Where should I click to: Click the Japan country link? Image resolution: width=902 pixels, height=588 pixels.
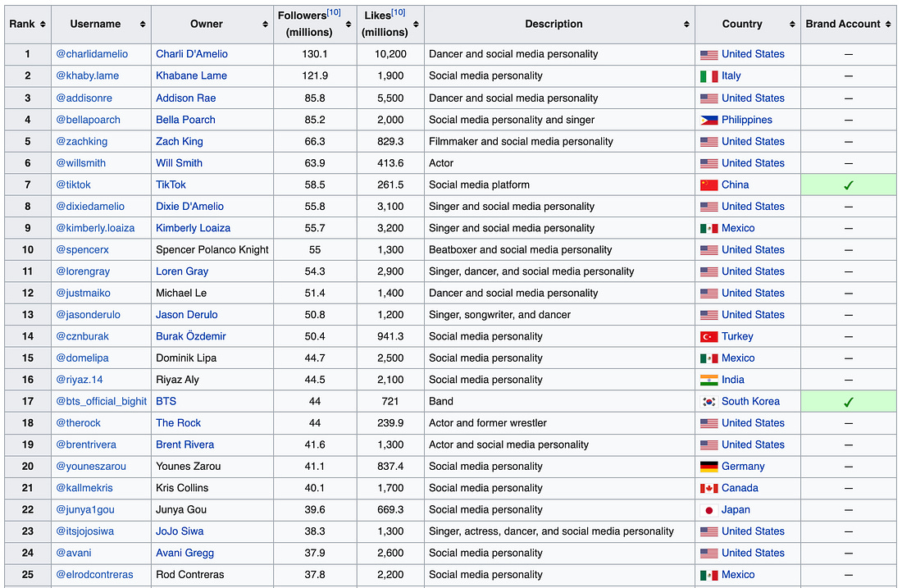pyautogui.click(x=736, y=510)
